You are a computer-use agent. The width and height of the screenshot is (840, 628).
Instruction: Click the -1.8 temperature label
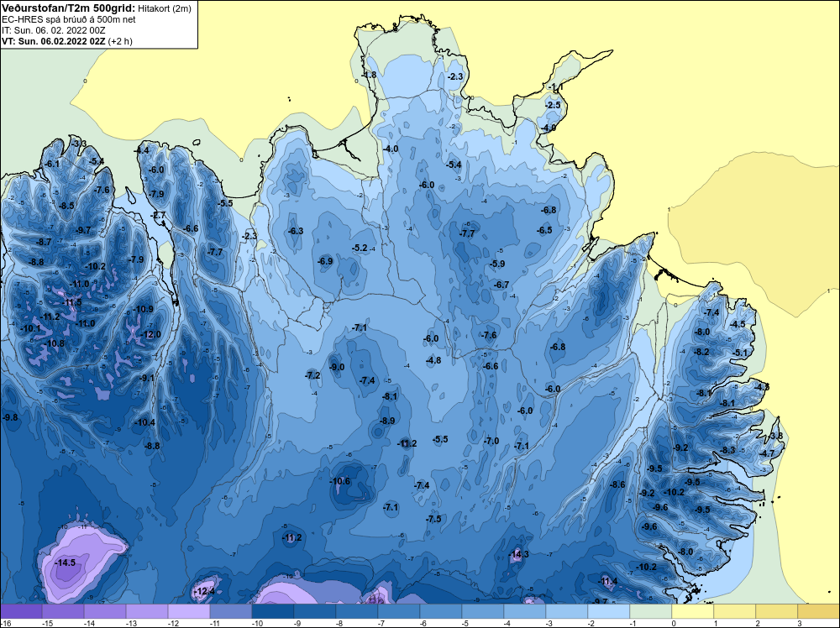369,75
